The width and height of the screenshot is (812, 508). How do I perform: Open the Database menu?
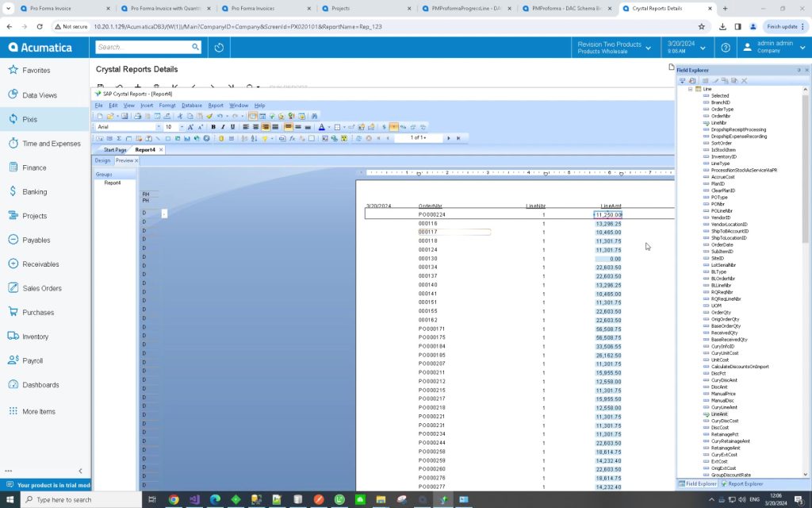tap(191, 106)
